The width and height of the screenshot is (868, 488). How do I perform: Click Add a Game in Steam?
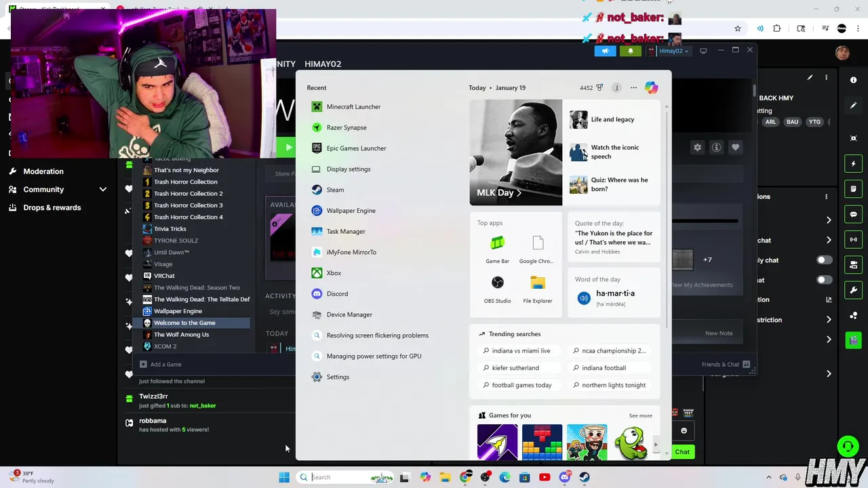pos(161,365)
